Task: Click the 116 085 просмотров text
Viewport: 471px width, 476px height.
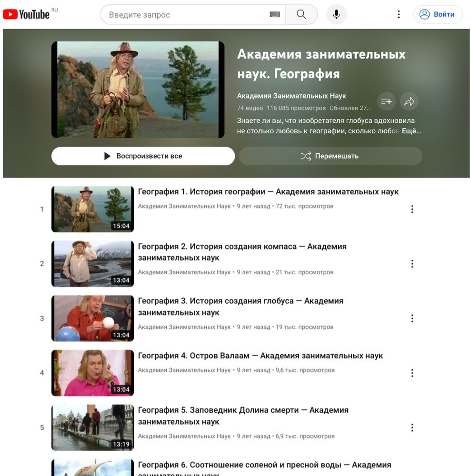Action: click(x=296, y=108)
